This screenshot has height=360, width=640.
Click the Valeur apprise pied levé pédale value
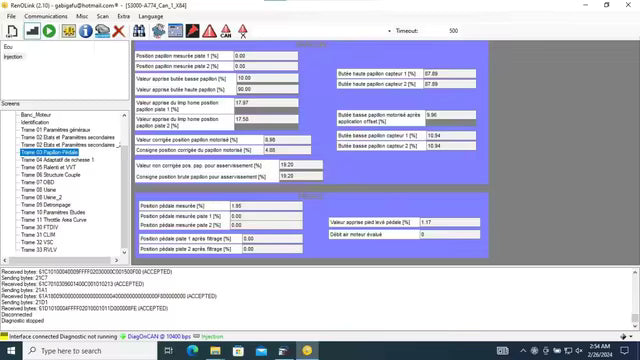tap(450, 222)
